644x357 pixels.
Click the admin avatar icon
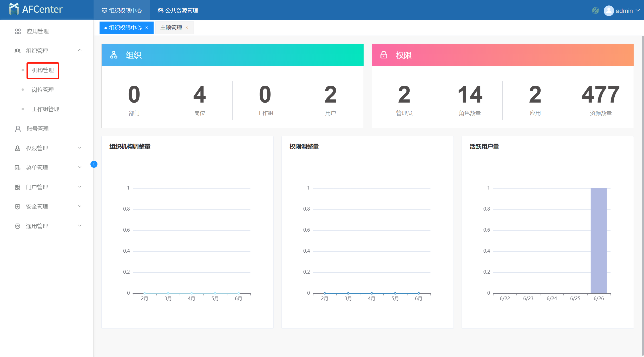(608, 11)
